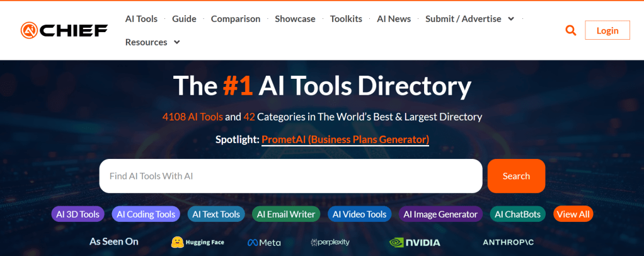
Task: Select Toolkits in the navigation
Action: [346, 19]
